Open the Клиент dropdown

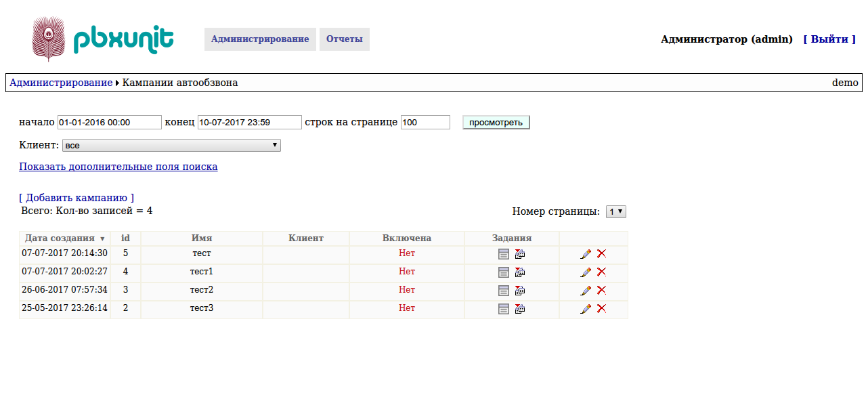pos(171,146)
